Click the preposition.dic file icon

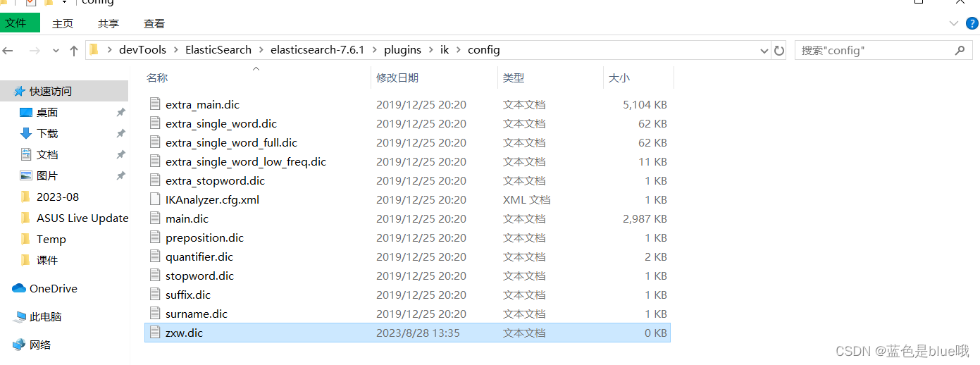(156, 237)
